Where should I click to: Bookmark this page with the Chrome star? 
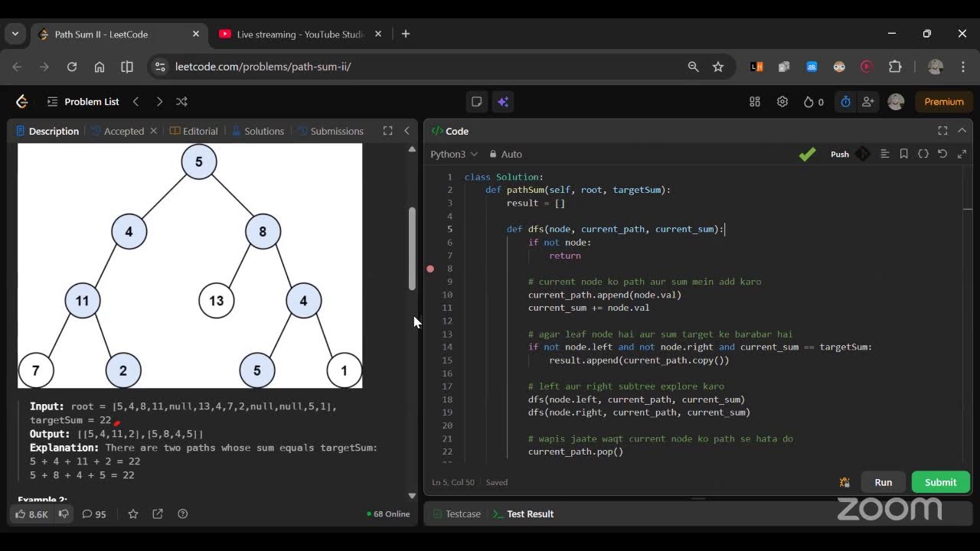718,67
